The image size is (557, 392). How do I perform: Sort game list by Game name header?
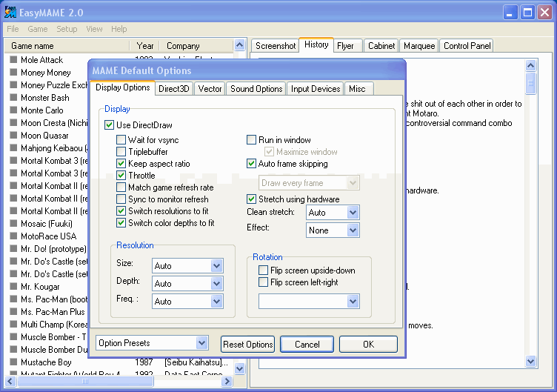coord(67,46)
